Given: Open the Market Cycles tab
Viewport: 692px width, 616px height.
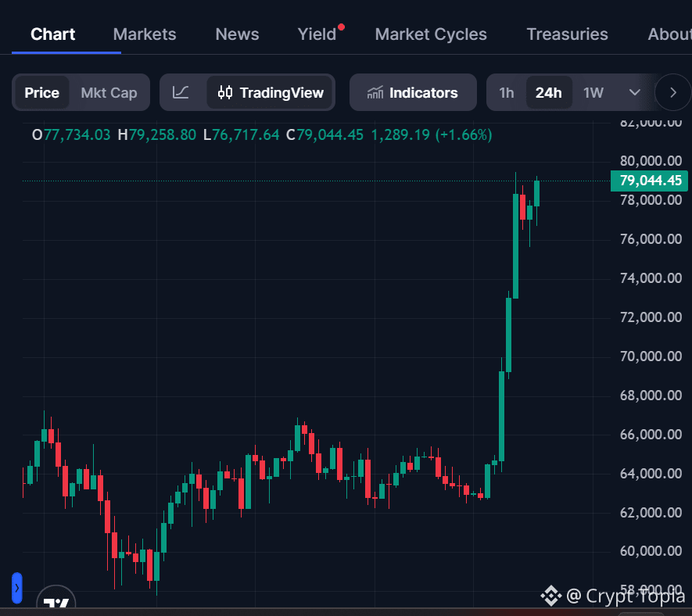Looking at the screenshot, I should pos(431,34).
